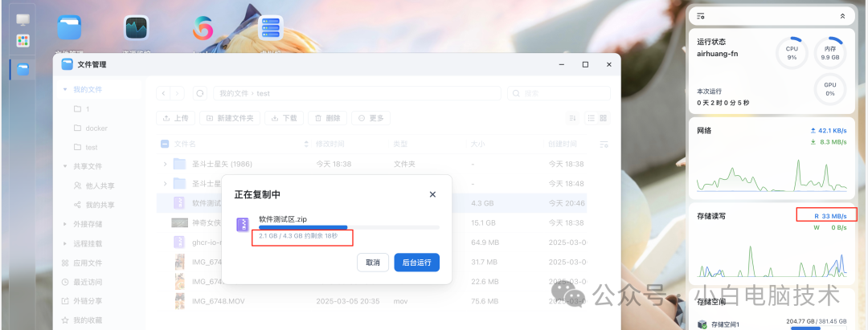Click the CPU 9% usage gauge
The height and width of the screenshot is (330, 868).
click(792, 53)
